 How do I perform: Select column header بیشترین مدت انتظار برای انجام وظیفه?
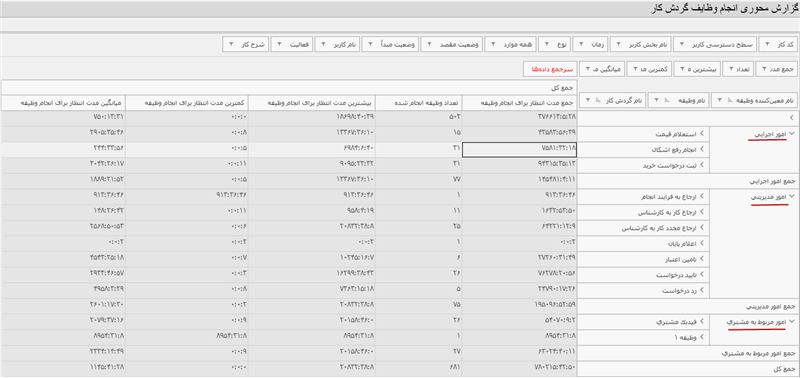pyautogui.click(x=313, y=102)
